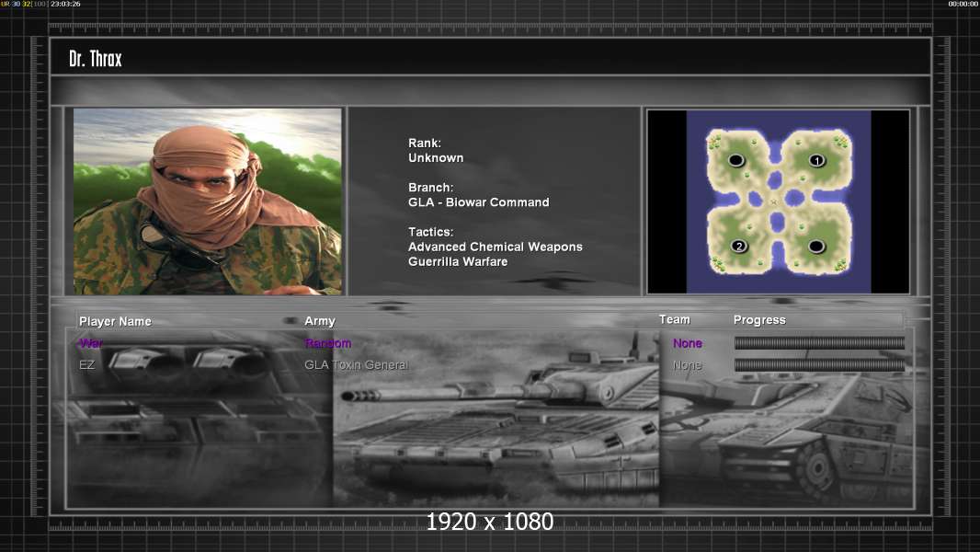Click GLA Toxin General army entry

[x=357, y=365]
